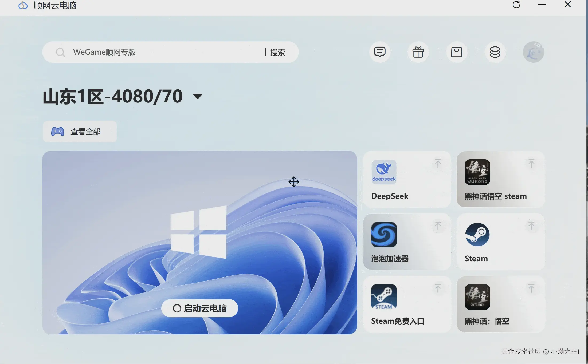This screenshot has height=364, width=588.
Task: Open the 泡泡加速器 swirl icon
Action: coord(384,235)
